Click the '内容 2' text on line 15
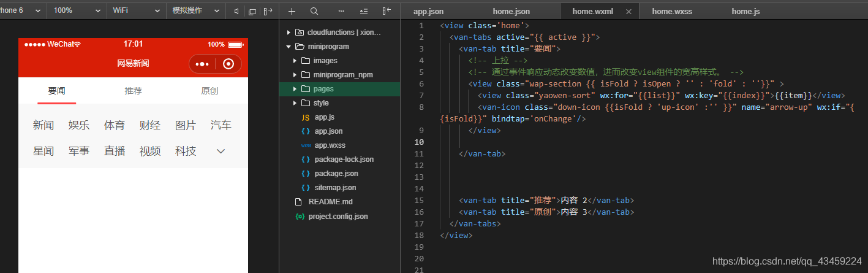This screenshot has height=273, width=868. [x=574, y=200]
